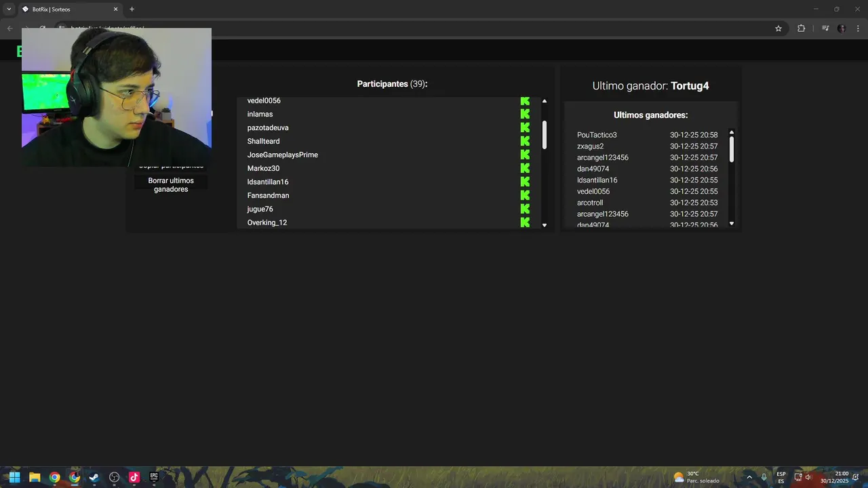Screen dimensions: 868x488
Task: Open the OBS Studio taskbar icon
Action: (x=114, y=477)
